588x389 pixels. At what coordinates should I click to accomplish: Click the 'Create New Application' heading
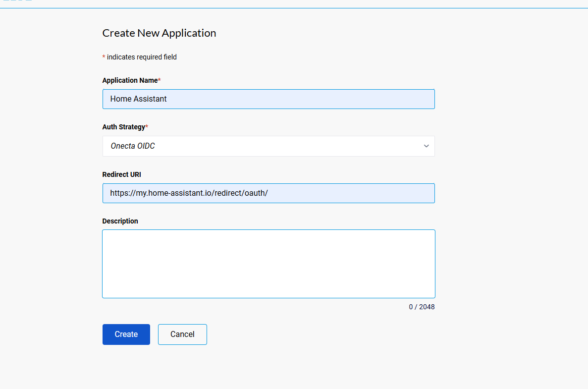[159, 33]
